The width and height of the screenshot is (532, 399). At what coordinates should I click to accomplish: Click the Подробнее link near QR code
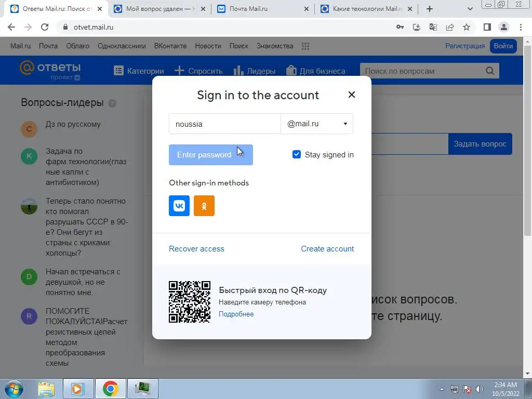coord(236,314)
